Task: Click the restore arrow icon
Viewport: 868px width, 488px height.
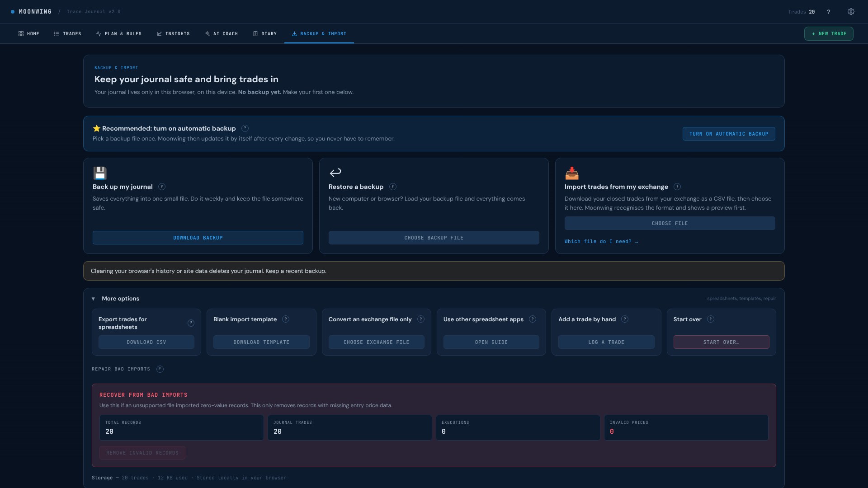Action: point(335,173)
